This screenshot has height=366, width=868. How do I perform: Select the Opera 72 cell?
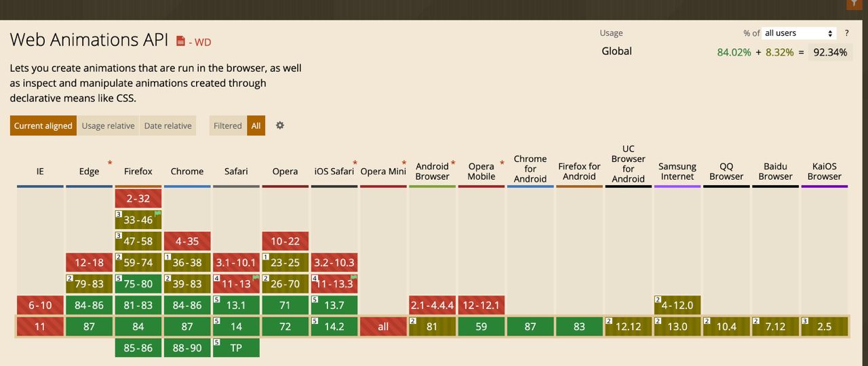pos(285,327)
